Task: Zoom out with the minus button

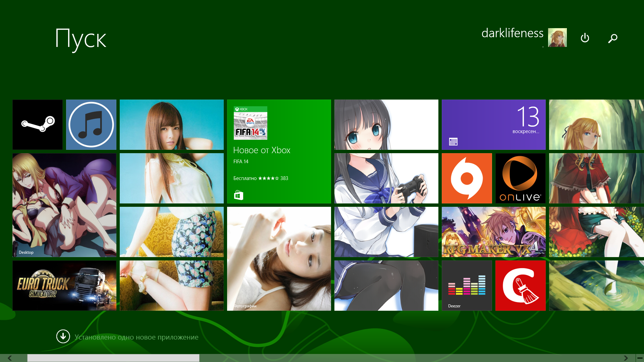Action: (640, 358)
